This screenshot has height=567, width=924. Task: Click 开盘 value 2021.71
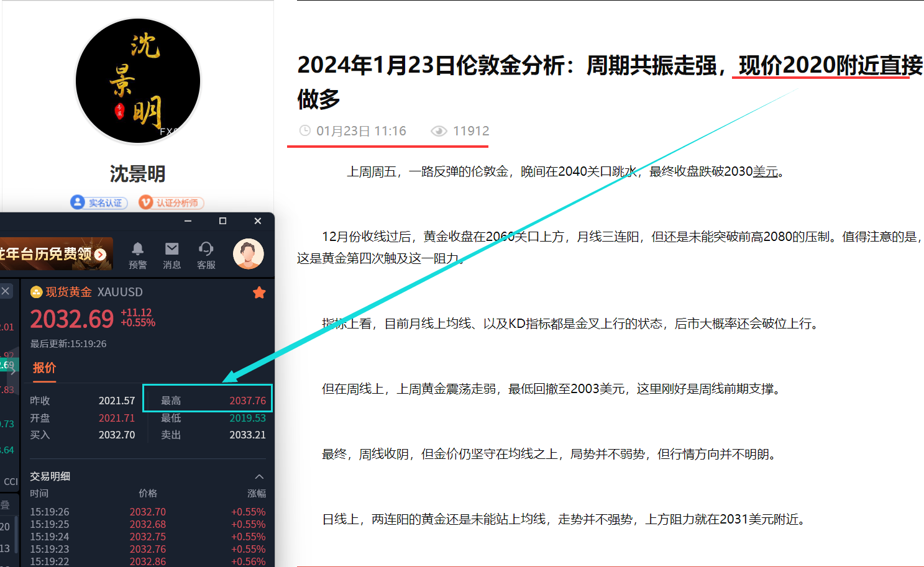point(117,419)
